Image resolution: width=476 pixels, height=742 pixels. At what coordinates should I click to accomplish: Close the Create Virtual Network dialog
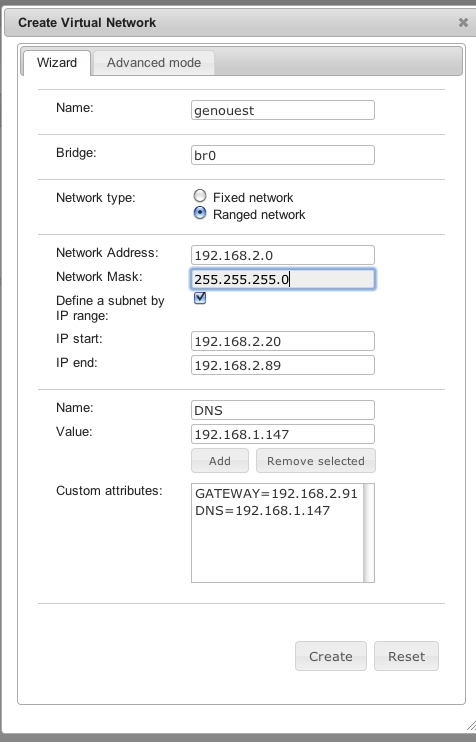click(x=463, y=22)
